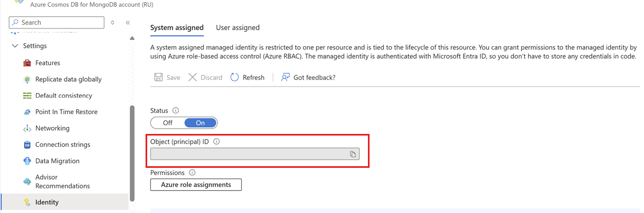Collapse the sidebar with the double chevron
This screenshot has height=213, width=644.
pyautogui.click(x=128, y=22)
